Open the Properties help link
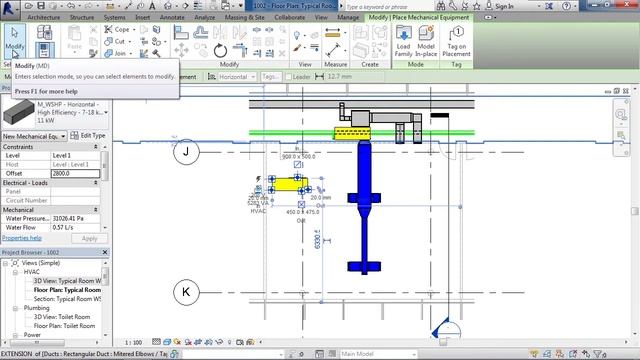Image resolution: width=640 pixels, height=360 pixels. coord(22,238)
